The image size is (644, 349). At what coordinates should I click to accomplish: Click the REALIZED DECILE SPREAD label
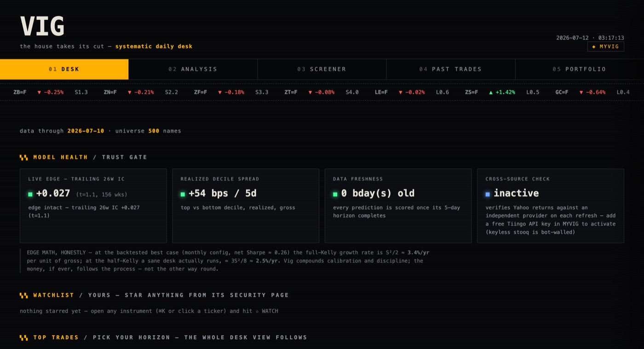click(220, 179)
